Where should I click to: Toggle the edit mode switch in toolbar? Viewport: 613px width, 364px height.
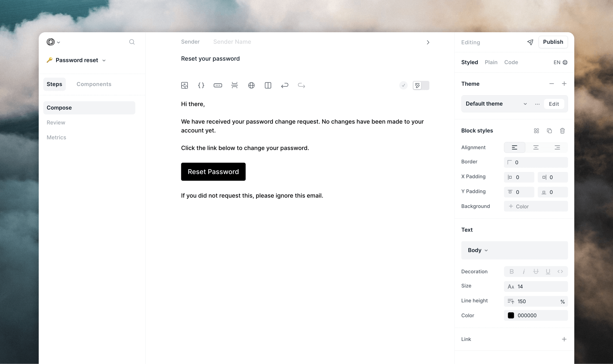tap(421, 85)
